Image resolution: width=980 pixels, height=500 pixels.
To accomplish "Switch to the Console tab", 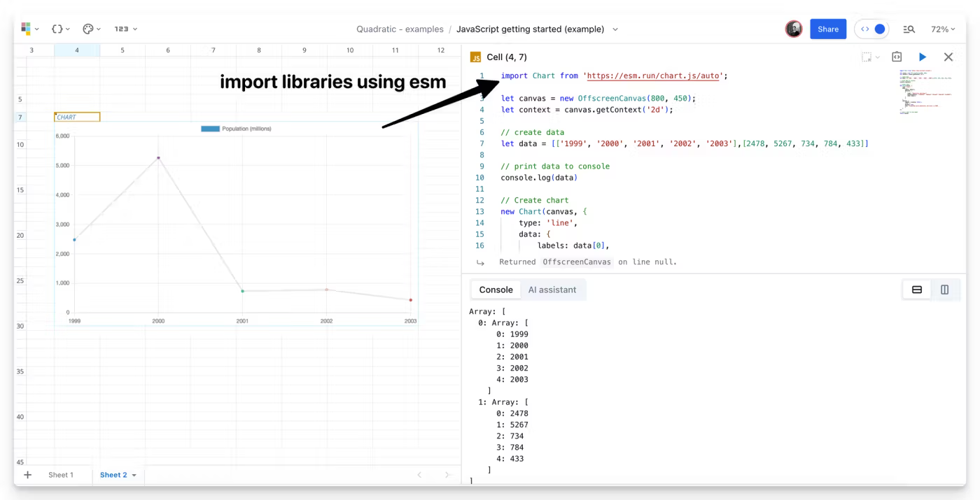I will pyautogui.click(x=496, y=290).
